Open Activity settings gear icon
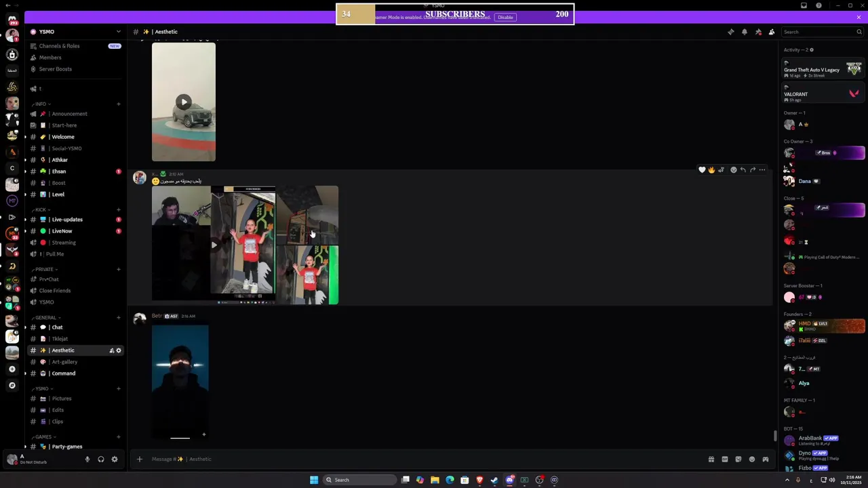The image size is (868, 488). tap(812, 49)
